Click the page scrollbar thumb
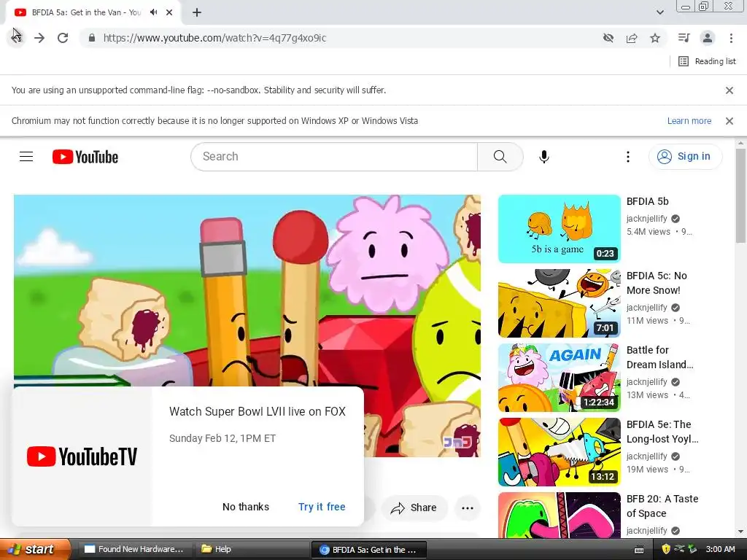Image resolution: width=747 pixels, height=560 pixels. coord(740,195)
